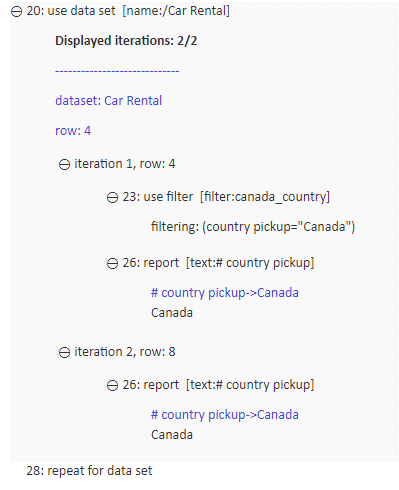Select the 'iteration 2, row: 8' label
The image size is (399, 490).
pos(125,352)
